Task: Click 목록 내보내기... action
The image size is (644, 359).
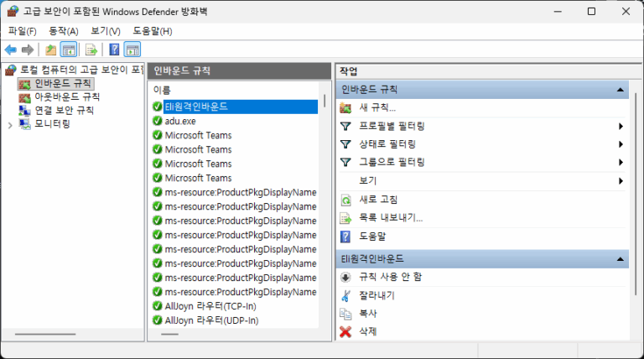Action: [391, 217]
